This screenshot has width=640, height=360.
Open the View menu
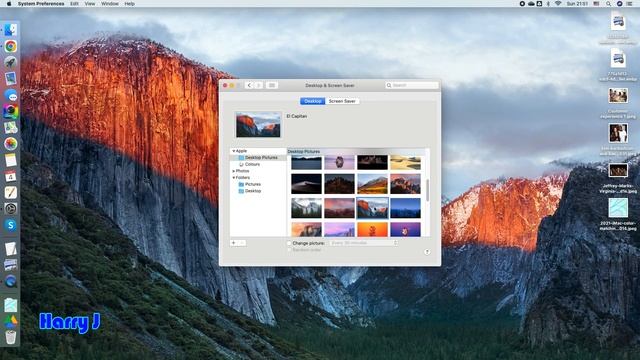(90, 4)
